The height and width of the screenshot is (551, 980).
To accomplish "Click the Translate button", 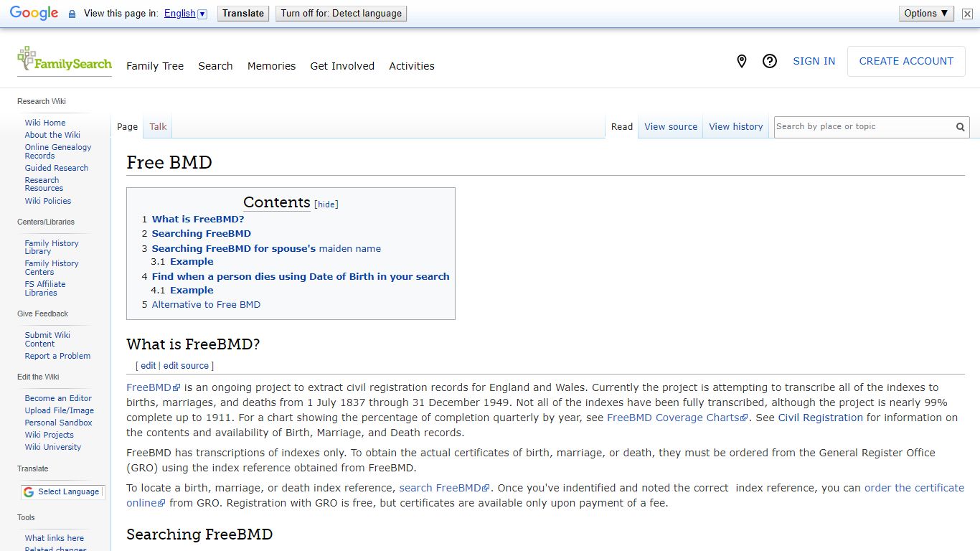I will [x=243, y=14].
